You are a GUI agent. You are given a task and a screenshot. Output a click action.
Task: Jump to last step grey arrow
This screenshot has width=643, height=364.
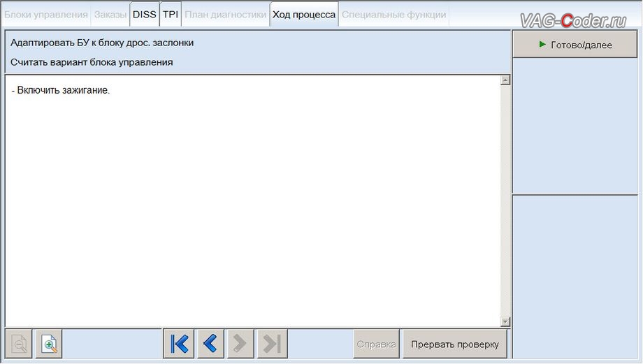click(x=273, y=344)
